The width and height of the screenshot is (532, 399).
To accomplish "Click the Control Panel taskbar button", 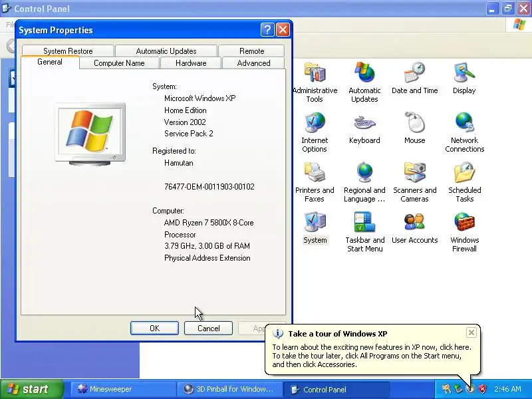I will [x=335, y=389].
